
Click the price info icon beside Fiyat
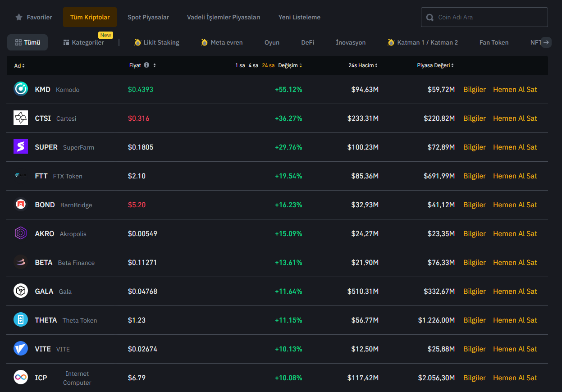point(146,65)
